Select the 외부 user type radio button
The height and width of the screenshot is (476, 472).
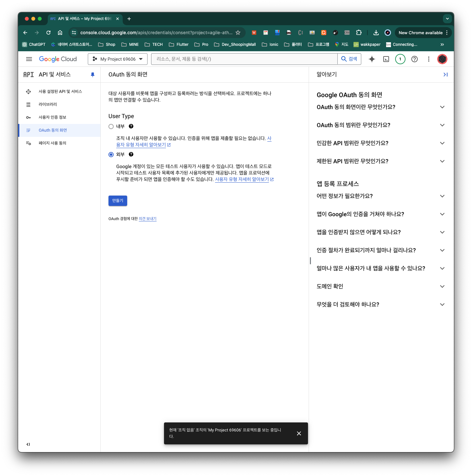point(111,155)
